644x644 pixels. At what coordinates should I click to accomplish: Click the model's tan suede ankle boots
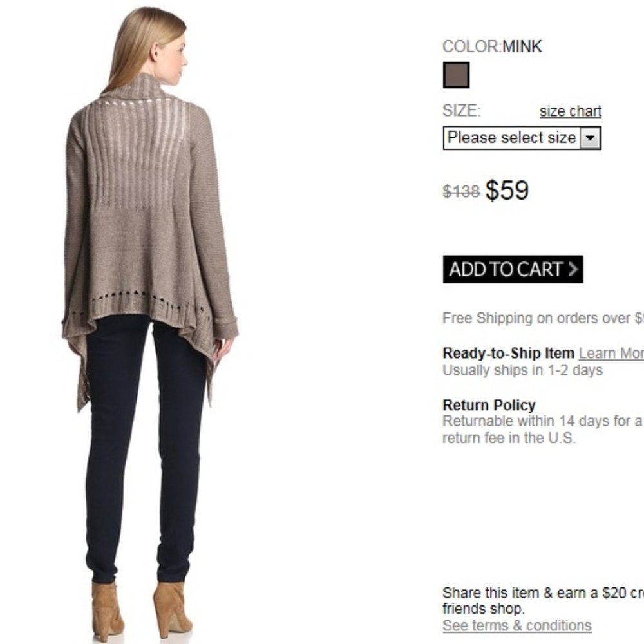142,612
